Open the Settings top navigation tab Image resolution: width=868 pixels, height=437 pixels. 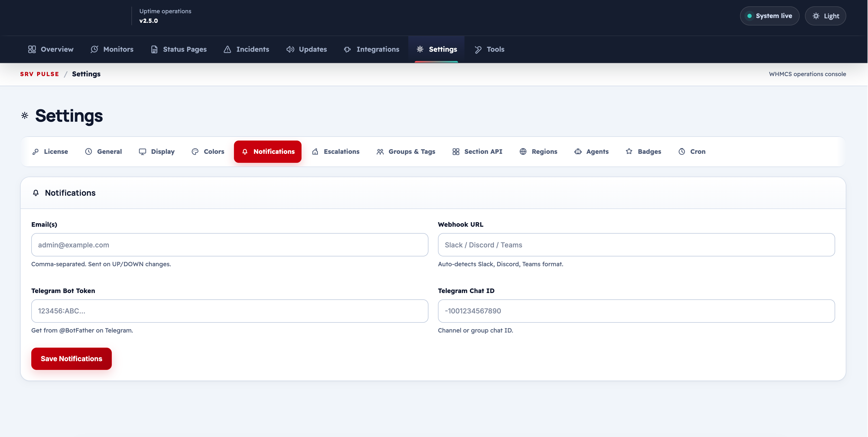pyautogui.click(x=436, y=49)
